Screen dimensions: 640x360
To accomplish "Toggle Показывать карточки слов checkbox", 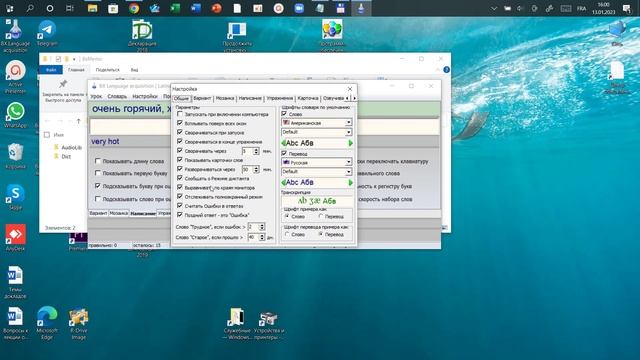I will point(180,160).
